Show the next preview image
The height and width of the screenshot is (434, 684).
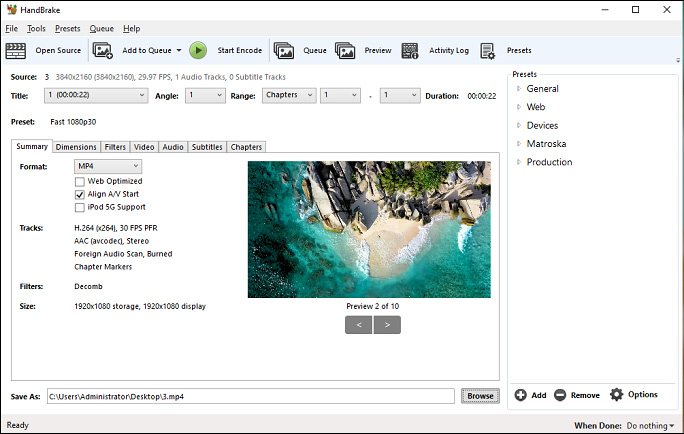click(387, 325)
